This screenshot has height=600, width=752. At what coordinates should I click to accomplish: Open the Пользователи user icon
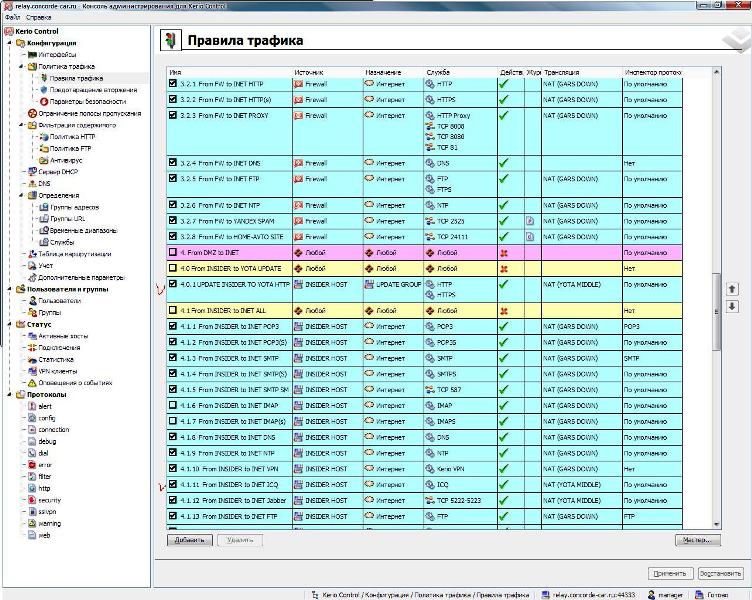(32, 301)
